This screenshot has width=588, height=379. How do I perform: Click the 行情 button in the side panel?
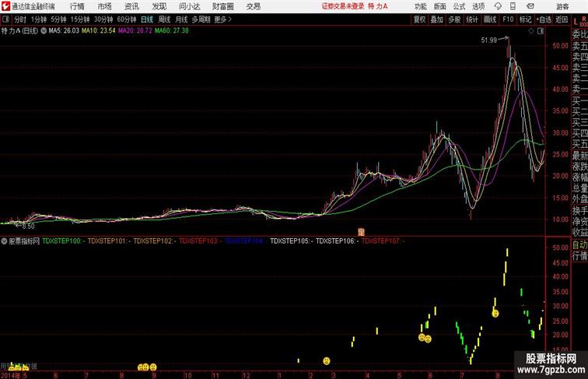coord(579,256)
